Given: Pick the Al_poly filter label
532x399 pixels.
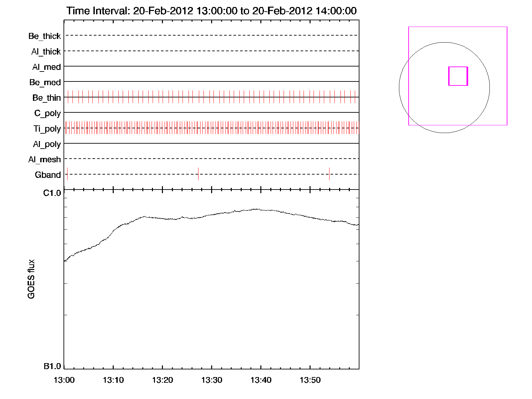Looking at the screenshot, I should pyautogui.click(x=47, y=144).
